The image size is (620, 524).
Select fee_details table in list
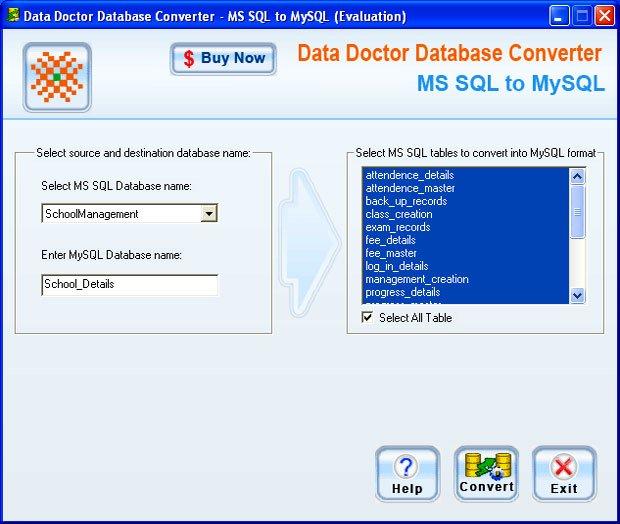pos(465,240)
